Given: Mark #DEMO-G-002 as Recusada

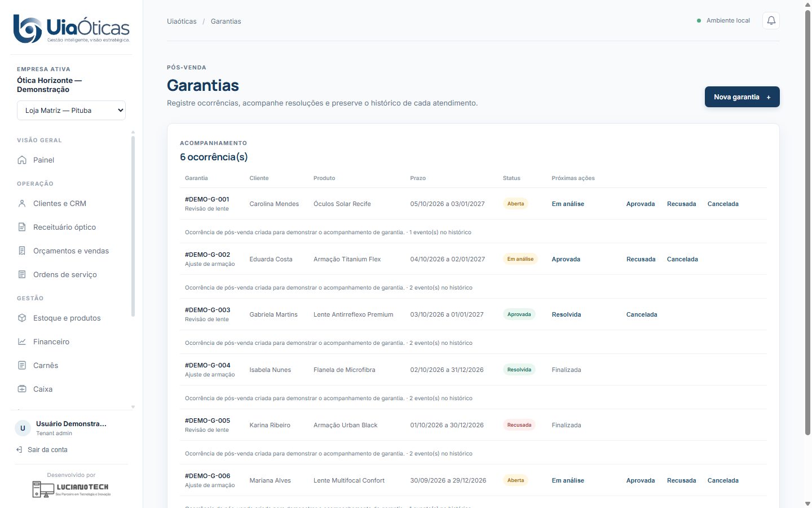Looking at the screenshot, I should click(x=641, y=259).
